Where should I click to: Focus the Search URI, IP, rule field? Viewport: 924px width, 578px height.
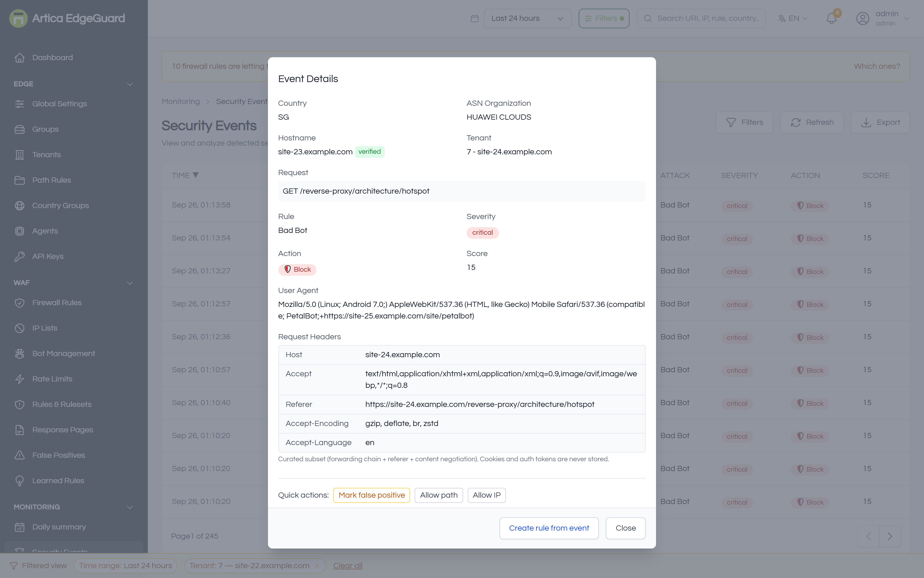pos(701,18)
